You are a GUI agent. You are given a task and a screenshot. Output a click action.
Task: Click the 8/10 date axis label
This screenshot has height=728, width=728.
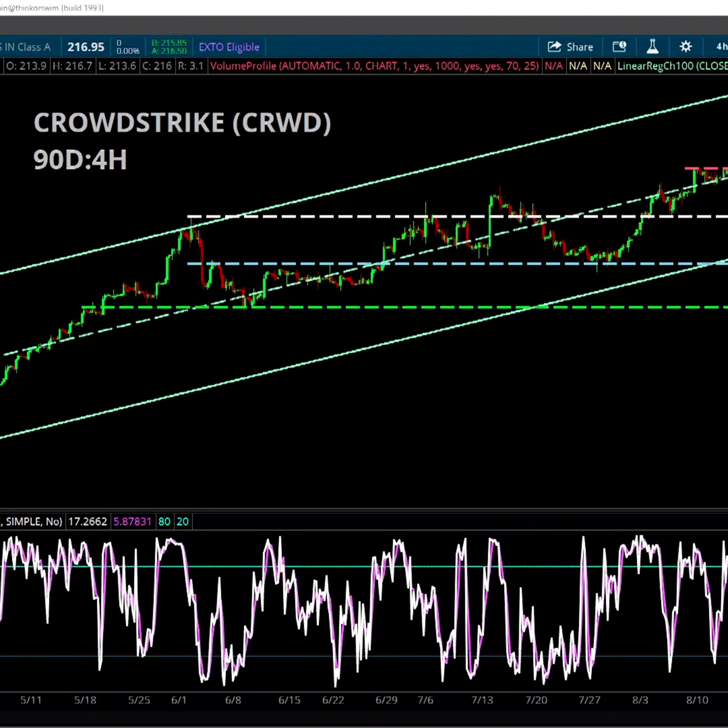pos(697,700)
